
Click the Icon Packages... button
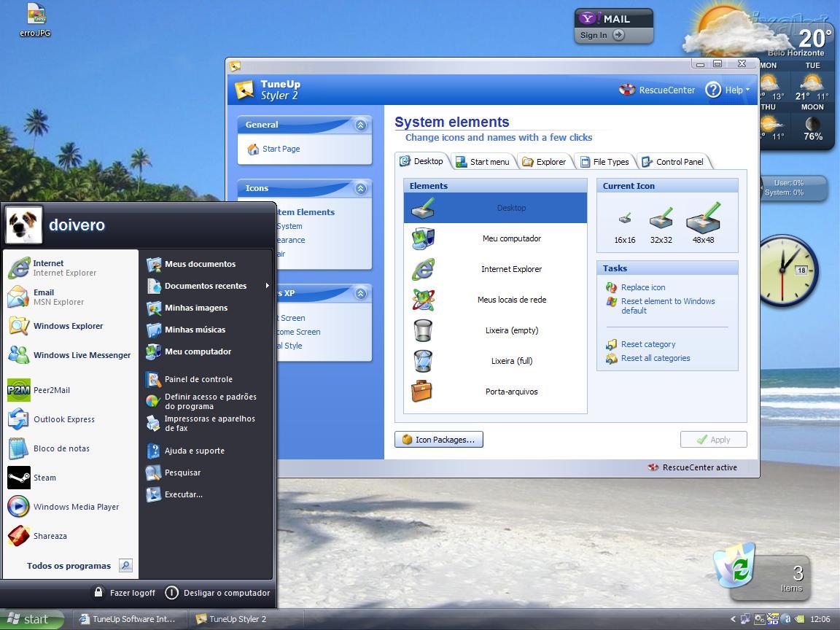pos(439,439)
